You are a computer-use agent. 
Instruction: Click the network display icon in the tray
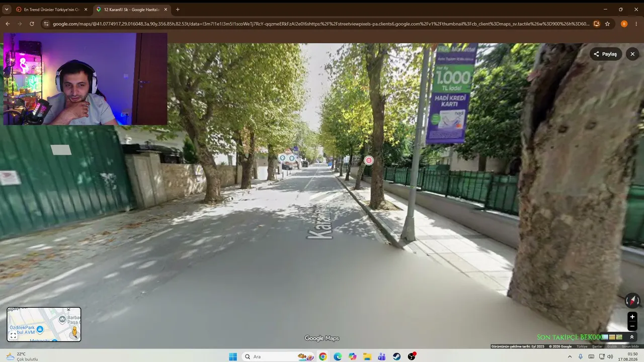602,356
